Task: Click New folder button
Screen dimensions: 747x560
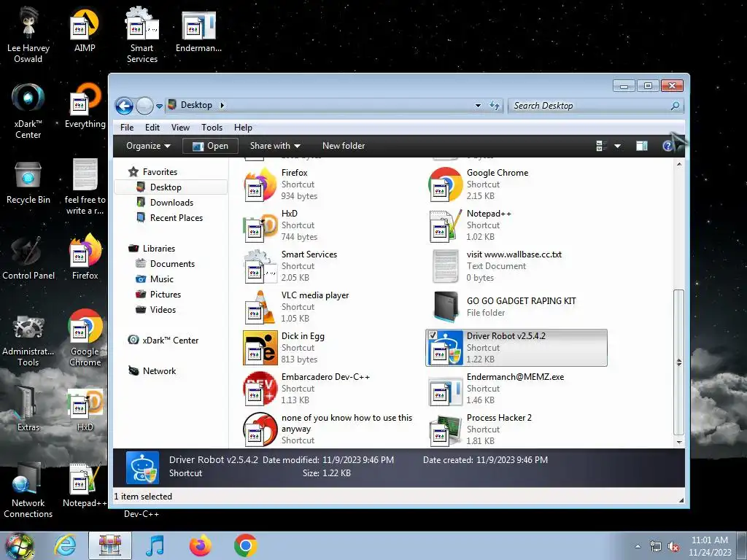Action: 344,146
